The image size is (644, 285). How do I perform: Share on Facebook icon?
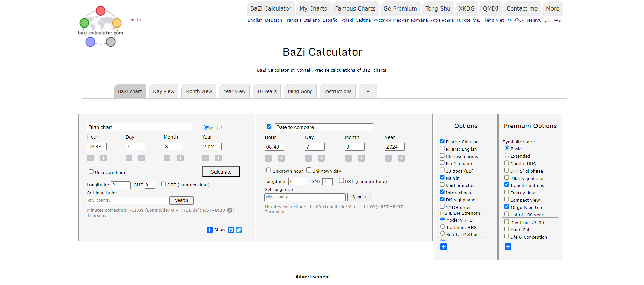coord(231,230)
